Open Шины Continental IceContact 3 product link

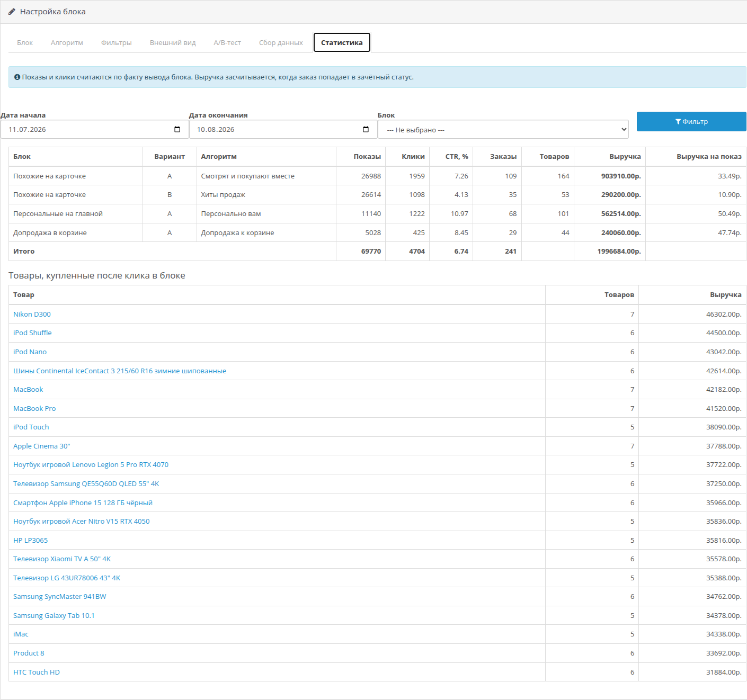[x=120, y=371]
